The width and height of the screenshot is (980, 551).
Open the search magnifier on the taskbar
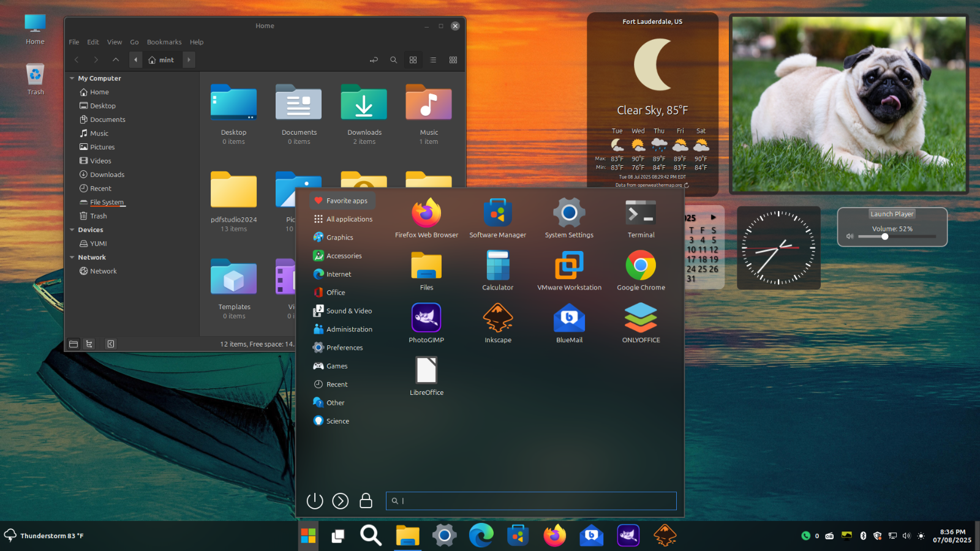(x=371, y=536)
